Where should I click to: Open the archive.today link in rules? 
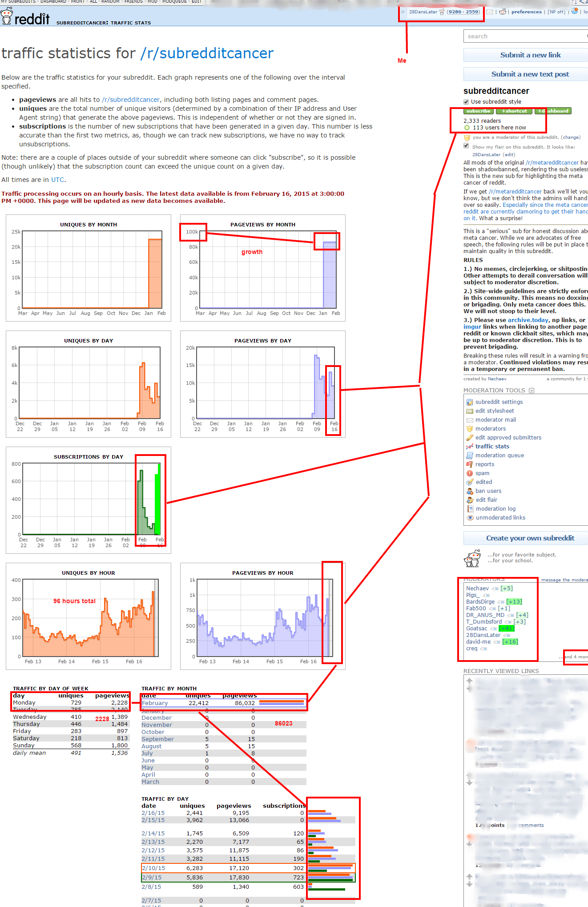point(528,320)
